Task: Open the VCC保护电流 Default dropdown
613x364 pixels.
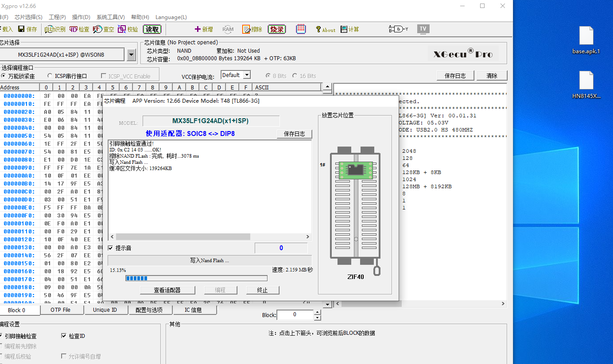Action: point(247,75)
